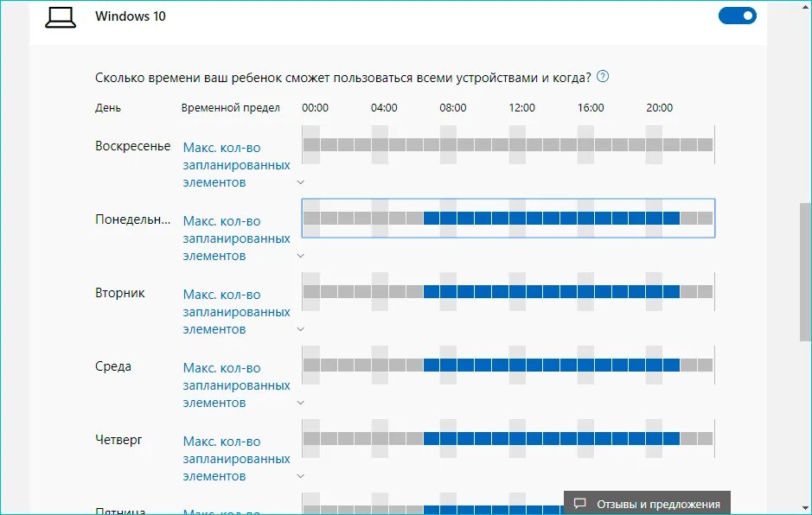The height and width of the screenshot is (515, 812).
Task: Click the help question mark icon
Action: (x=603, y=77)
